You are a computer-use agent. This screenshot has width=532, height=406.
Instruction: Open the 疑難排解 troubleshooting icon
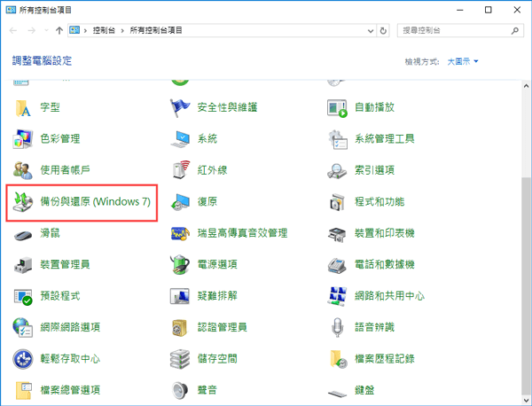[x=180, y=296]
